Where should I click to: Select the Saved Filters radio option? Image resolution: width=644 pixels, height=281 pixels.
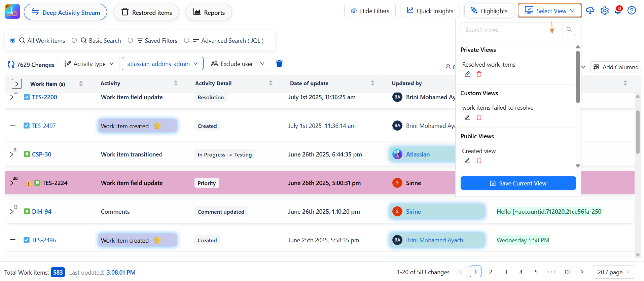click(x=130, y=40)
